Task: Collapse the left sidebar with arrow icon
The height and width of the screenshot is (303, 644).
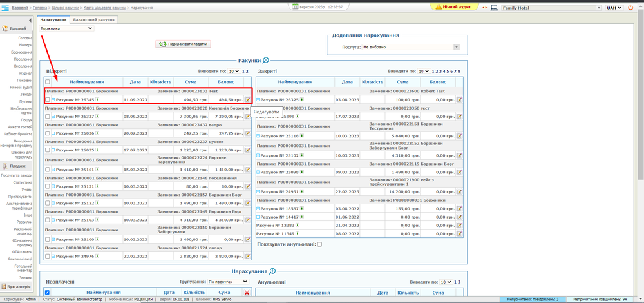Action: pos(30,20)
